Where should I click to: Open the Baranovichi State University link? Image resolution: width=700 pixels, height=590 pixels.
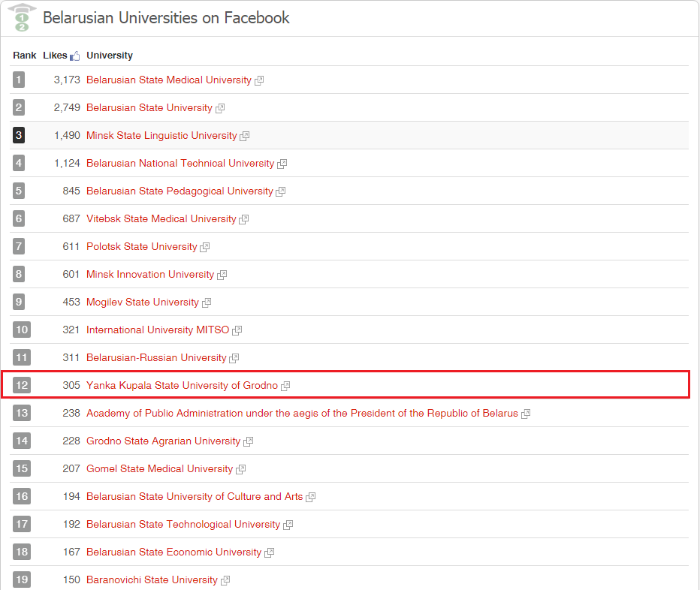coord(152,579)
